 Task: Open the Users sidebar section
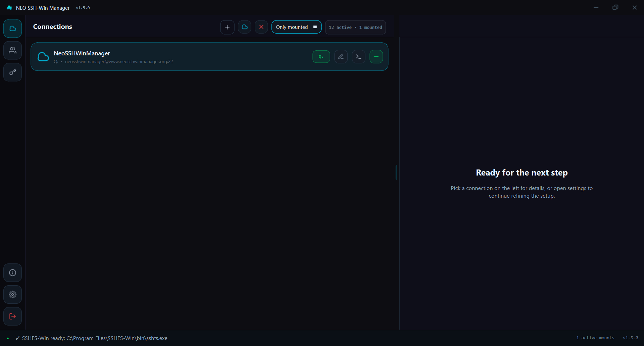pos(13,50)
